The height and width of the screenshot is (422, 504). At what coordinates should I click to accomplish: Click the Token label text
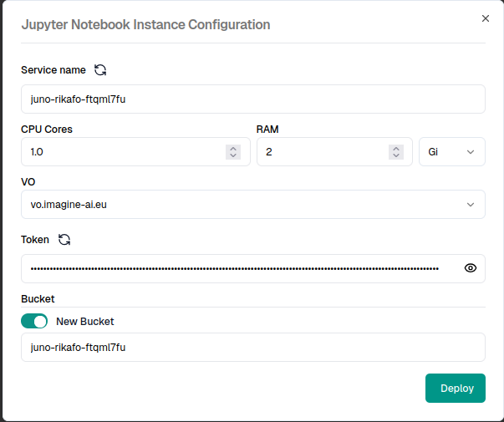pyautogui.click(x=35, y=240)
